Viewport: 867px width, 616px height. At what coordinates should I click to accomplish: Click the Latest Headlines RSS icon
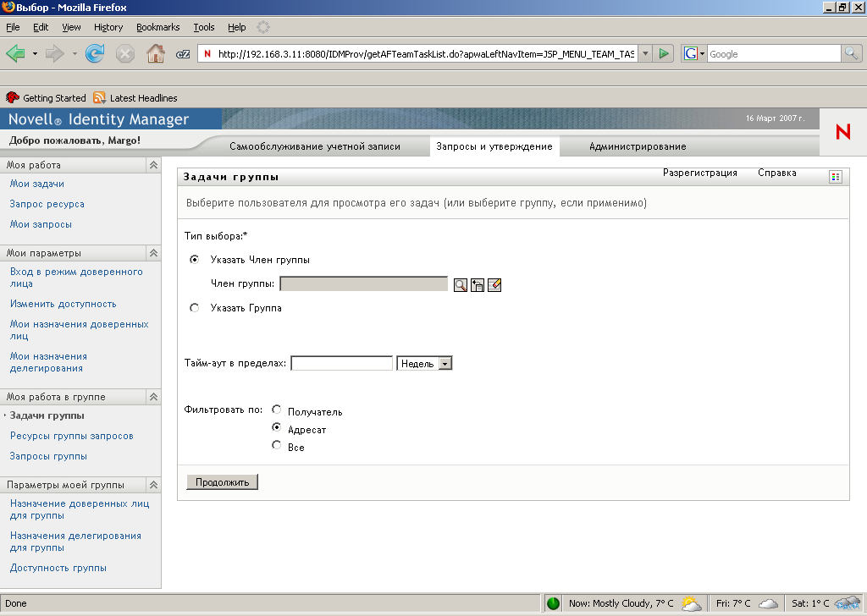click(x=100, y=98)
